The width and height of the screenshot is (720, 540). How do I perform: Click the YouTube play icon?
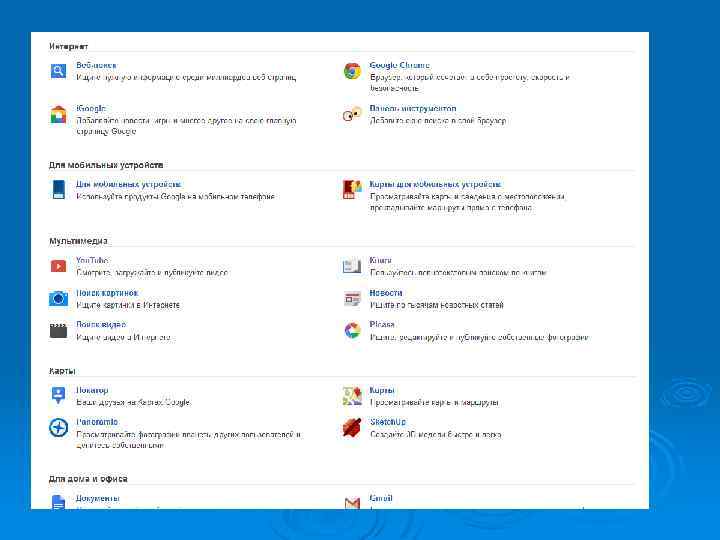[x=59, y=266]
